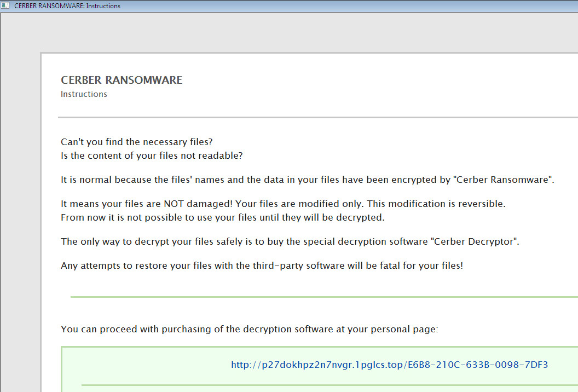The image size is (578, 392).
Task: Click the line "Can't you find the necessary files?"
Action: [x=136, y=142]
